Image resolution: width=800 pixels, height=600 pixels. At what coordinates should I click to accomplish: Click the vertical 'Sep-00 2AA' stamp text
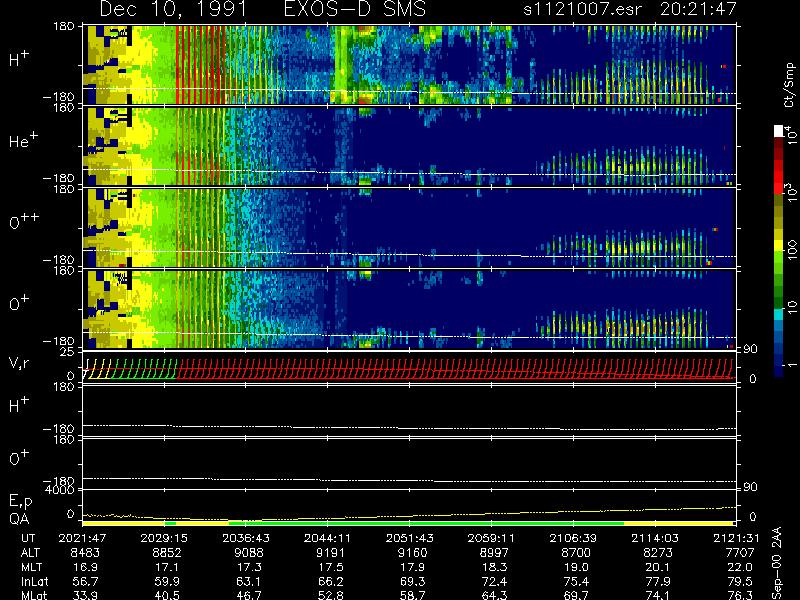[x=778, y=563]
